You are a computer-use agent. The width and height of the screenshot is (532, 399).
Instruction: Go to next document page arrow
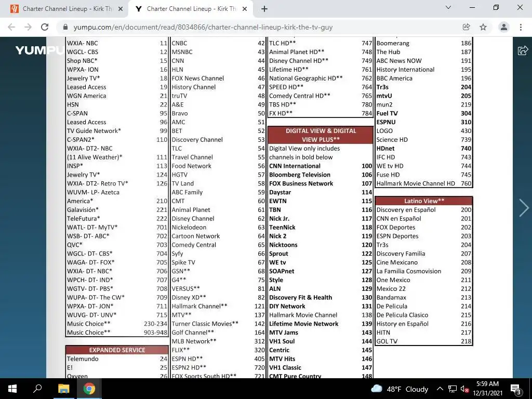[x=524, y=208]
